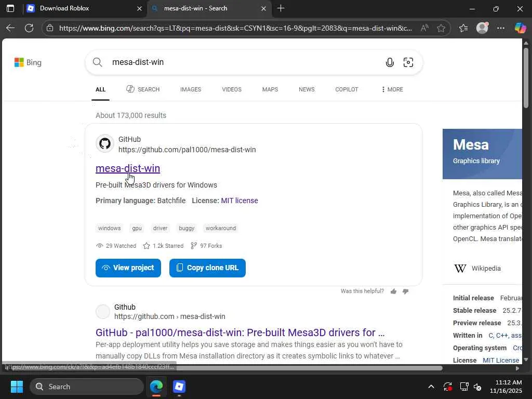This screenshot has width=532, height=399.
Task: Open Edge Settings and more menu
Action: pyautogui.click(x=501, y=28)
